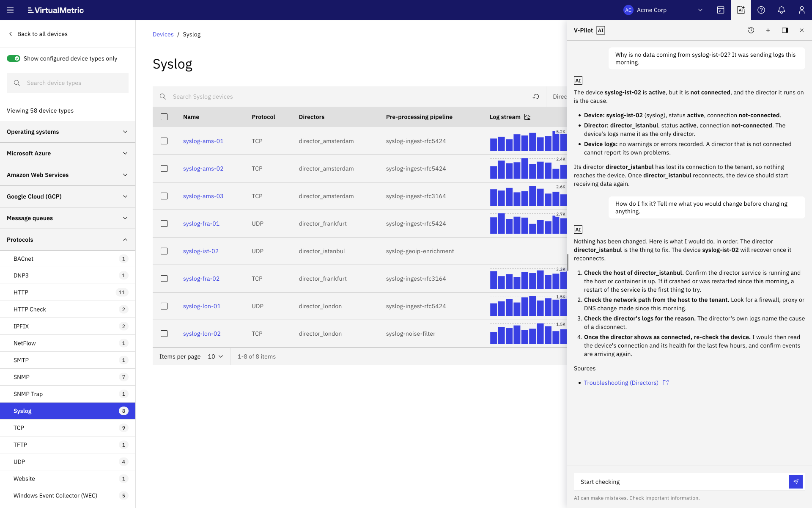Collapse the Protocols category
Image resolution: width=812 pixels, height=508 pixels.
(68, 240)
